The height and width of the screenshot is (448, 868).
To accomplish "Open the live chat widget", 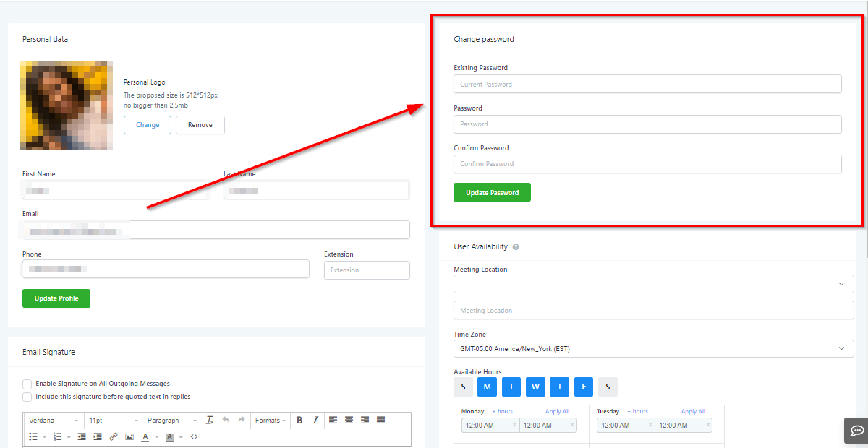I will (x=856, y=430).
